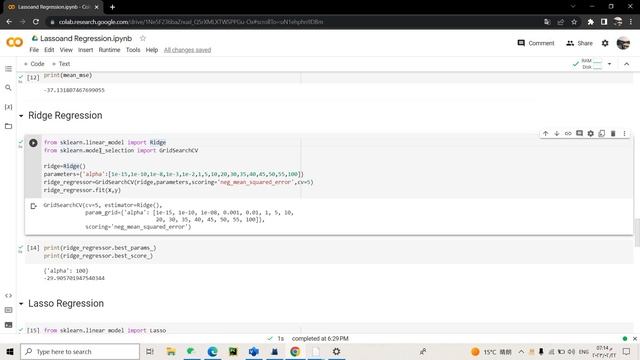Image resolution: width=640 pixels, height=360 pixels.
Task: Open the weather widget showing 15°C
Action: point(491,351)
